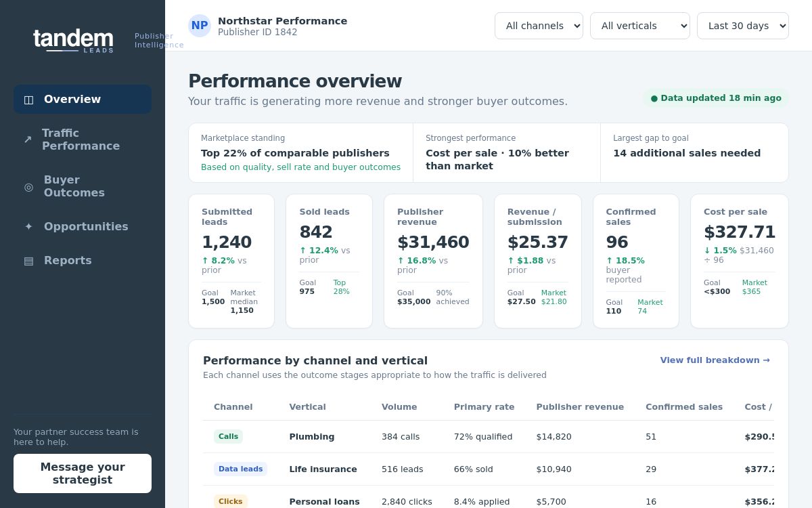
Task: Click the Traffic Performance arrow icon
Action: tap(28, 140)
